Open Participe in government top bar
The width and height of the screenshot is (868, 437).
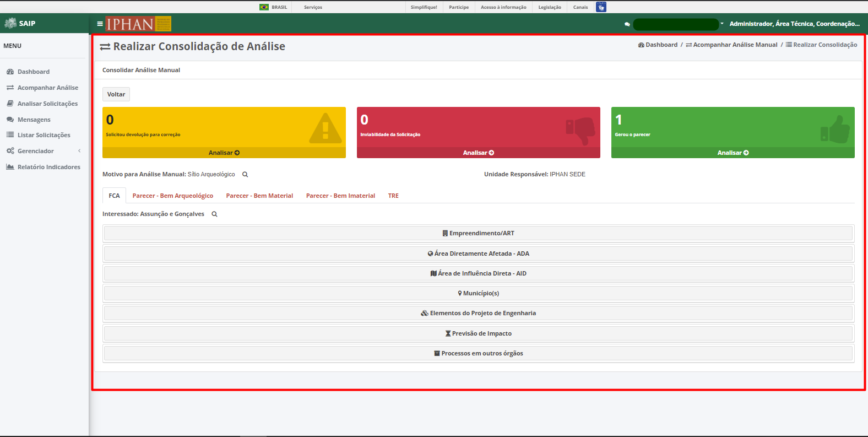click(459, 7)
